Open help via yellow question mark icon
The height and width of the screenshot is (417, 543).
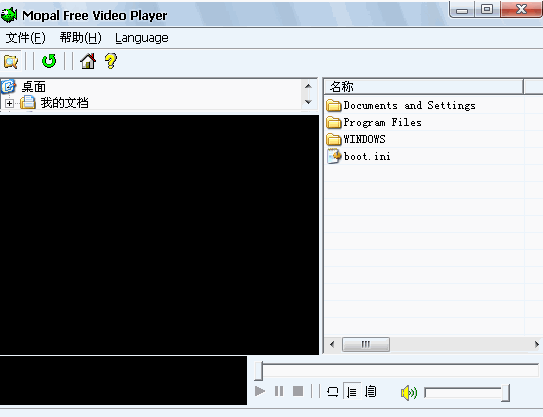[x=111, y=61]
